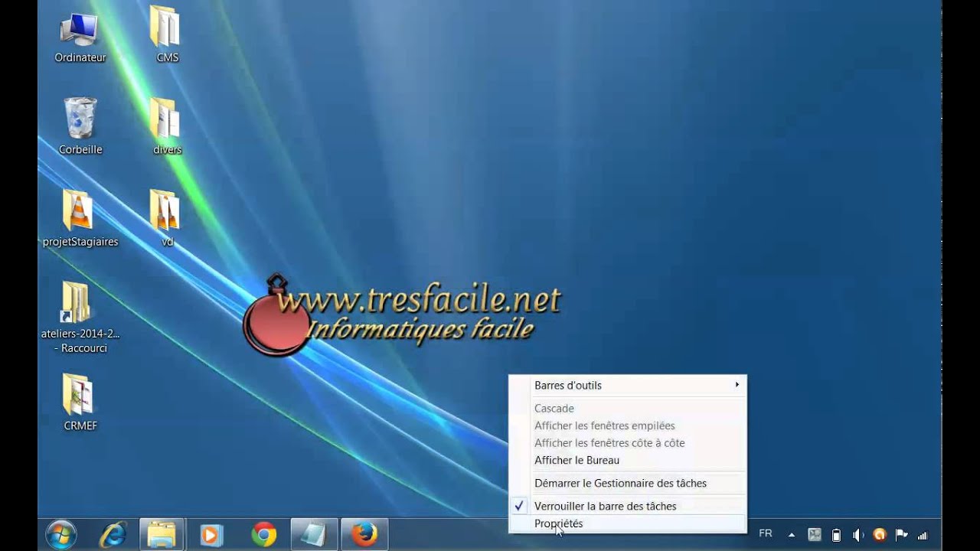Click the FR language indicator
This screenshot has width=980, height=551.
[x=765, y=533]
